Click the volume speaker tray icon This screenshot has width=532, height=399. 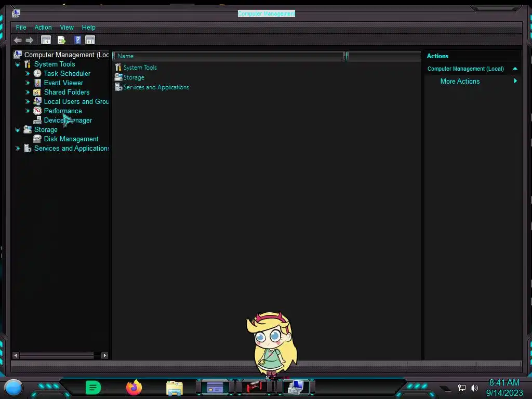pyautogui.click(x=474, y=388)
